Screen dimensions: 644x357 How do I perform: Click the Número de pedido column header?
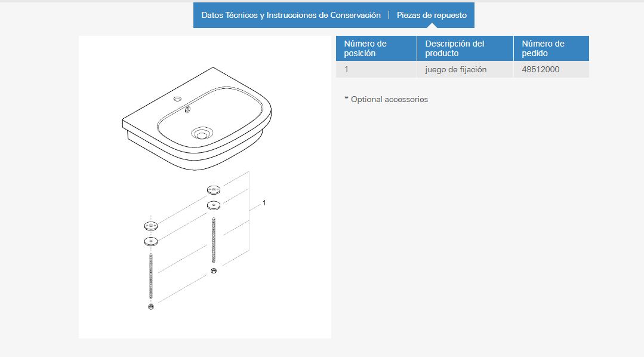[551, 48]
